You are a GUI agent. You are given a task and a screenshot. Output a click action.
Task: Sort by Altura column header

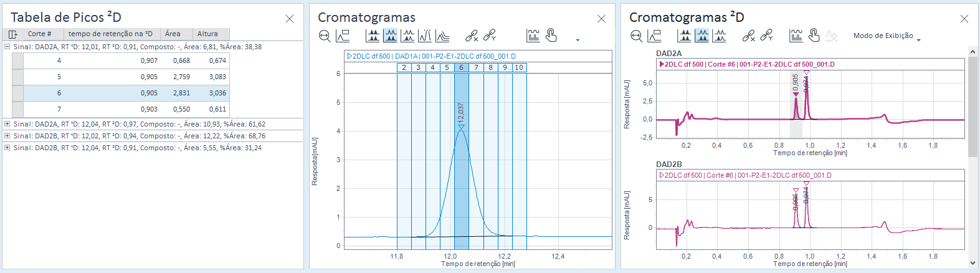click(211, 34)
